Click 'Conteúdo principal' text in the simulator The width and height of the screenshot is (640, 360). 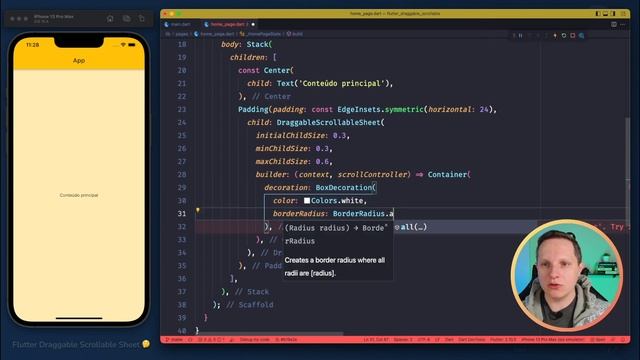pos(79,195)
